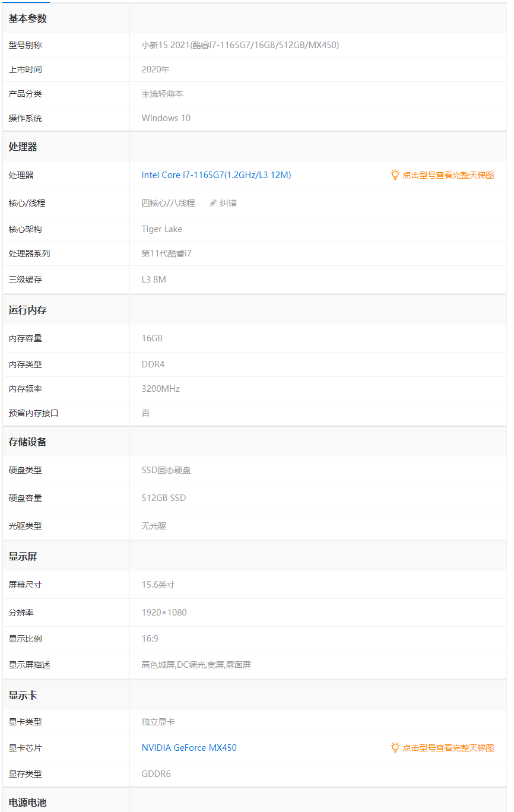Click the lightbulb icon in the 处理器 row
Screen dimensions: 514x812
(x=395, y=175)
